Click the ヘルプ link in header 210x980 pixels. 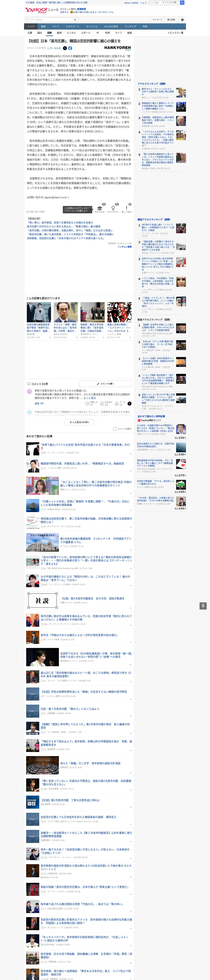coord(143,3)
